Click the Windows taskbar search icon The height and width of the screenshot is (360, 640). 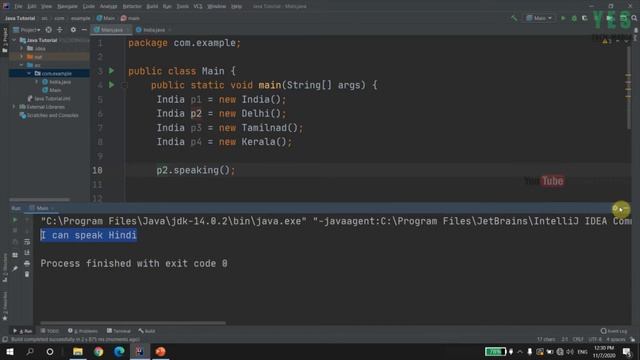coord(30,351)
